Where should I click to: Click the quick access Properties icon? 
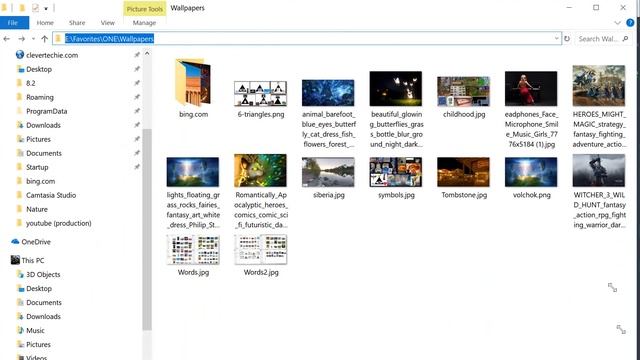pyautogui.click(x=36, y=8)
